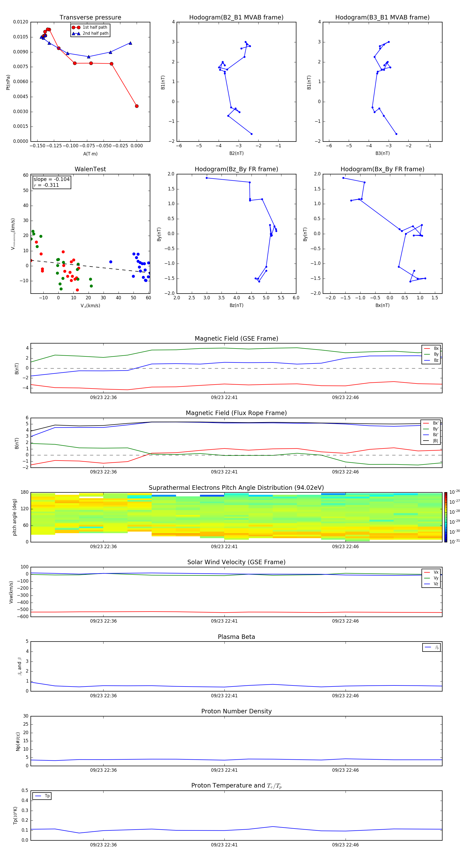Click the 'B2(nT)' x-axis label
The image size is (473, 868).
[236, 153]
